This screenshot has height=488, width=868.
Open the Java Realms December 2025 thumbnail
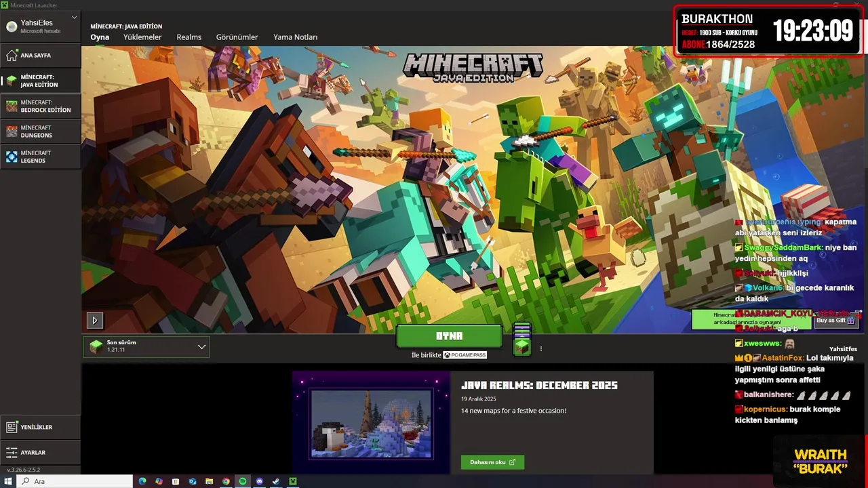[371, 422]
